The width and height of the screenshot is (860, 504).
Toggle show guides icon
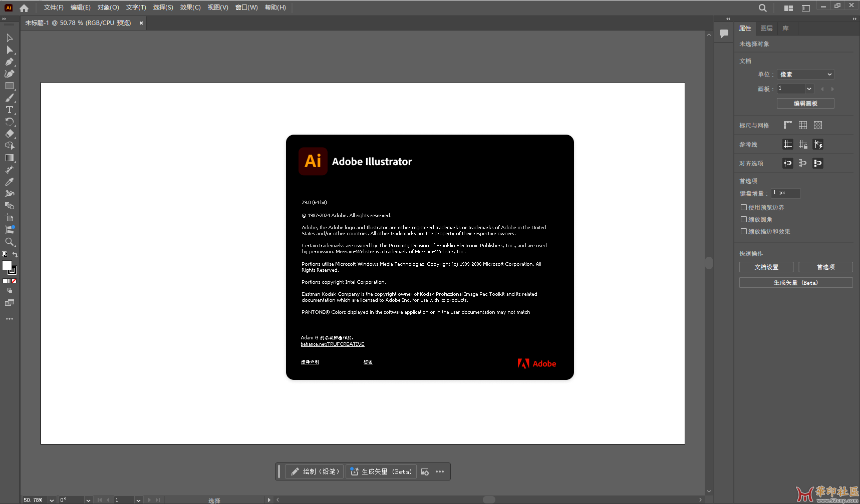point(788,145)
